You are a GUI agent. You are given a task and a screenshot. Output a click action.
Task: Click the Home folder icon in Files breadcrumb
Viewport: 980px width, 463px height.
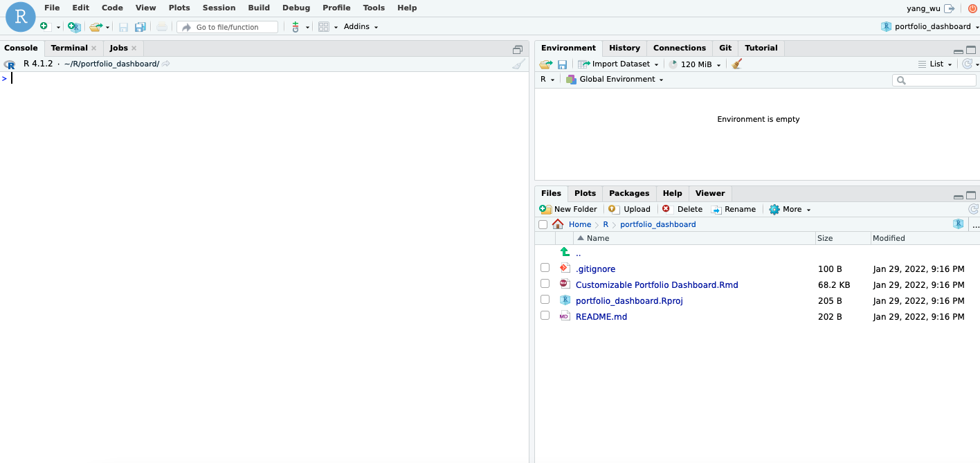pyautogui.click(x=558, y=224)
